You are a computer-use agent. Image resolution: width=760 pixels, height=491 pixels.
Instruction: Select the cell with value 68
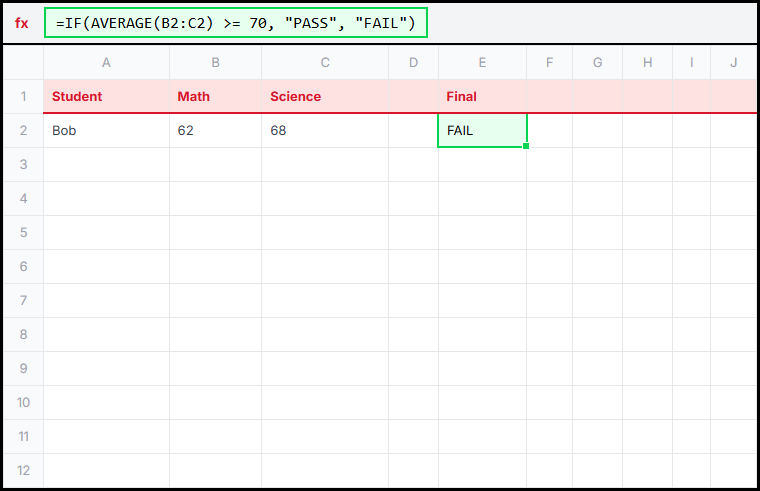pos(324,131)
